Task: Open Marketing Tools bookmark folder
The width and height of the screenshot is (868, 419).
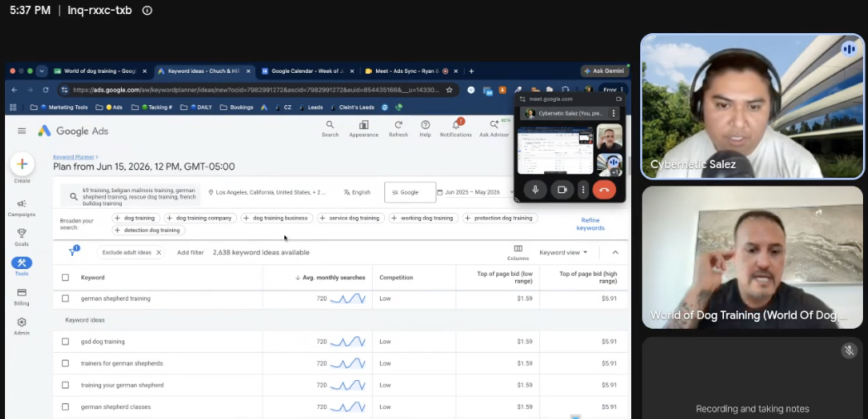Action: (x=60, y=108)
